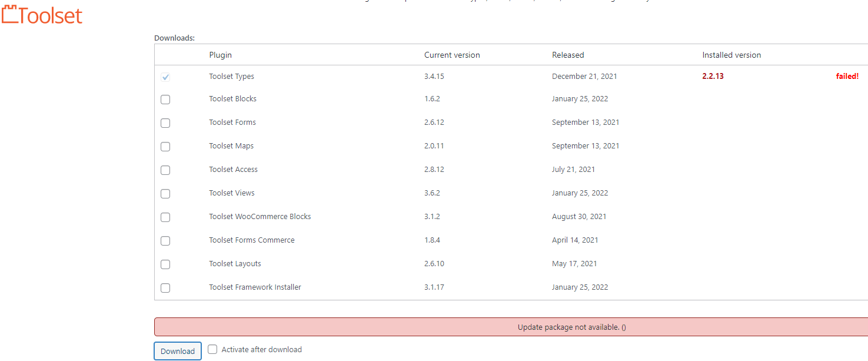This screenshot has width=868, height=361.
Task: Enable the Toolset Maps checkbox
Action: click(165, 147)
